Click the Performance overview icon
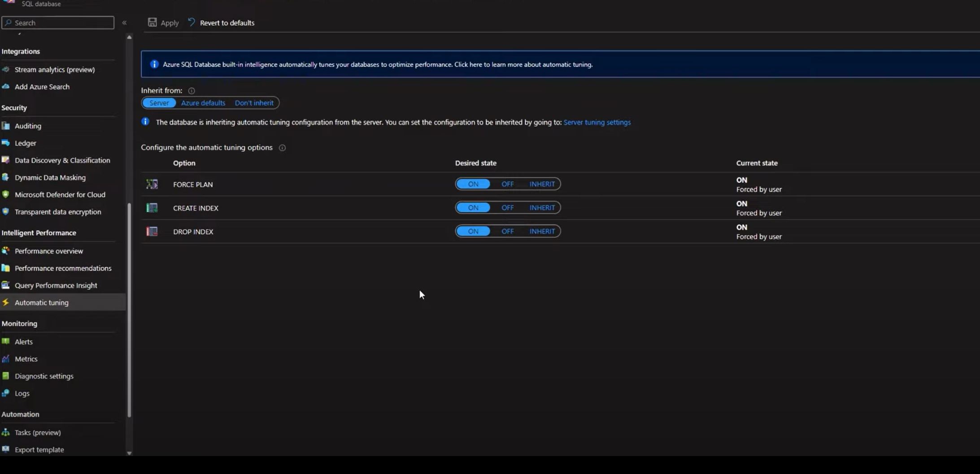 [x=6, y=251]
